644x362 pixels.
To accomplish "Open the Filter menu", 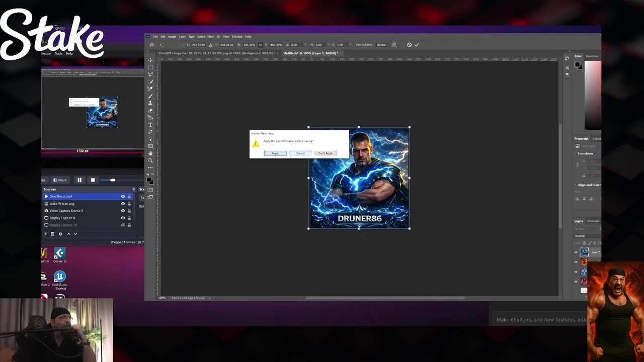I will tap(211, 37).
